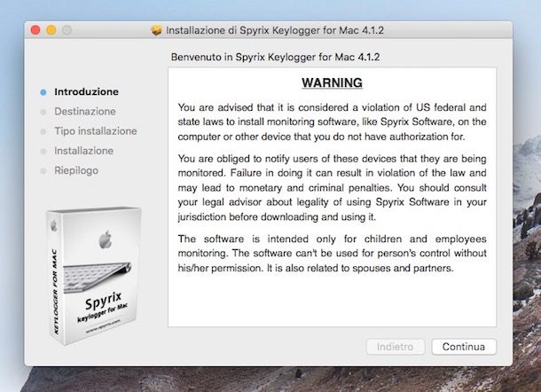Click the disabled Indietro button
The image size is (541, 392).
(396, 347)
